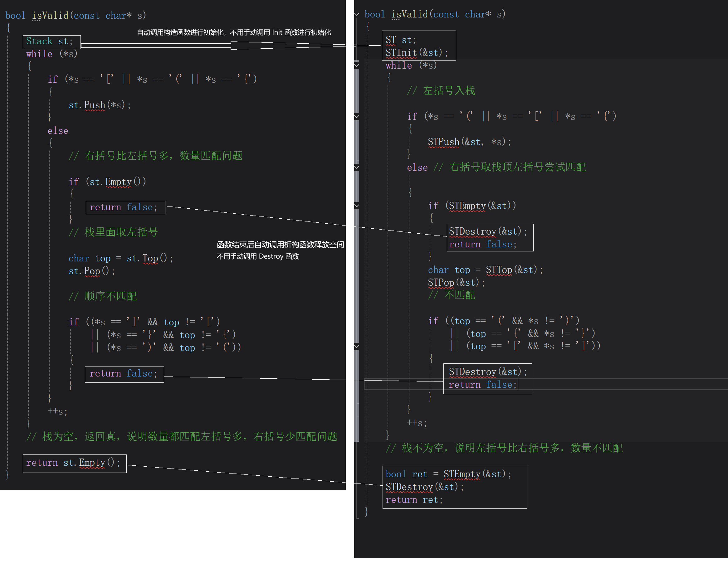
Task: Collapse fold chevron beside STPush if statement
Action: 357,116
